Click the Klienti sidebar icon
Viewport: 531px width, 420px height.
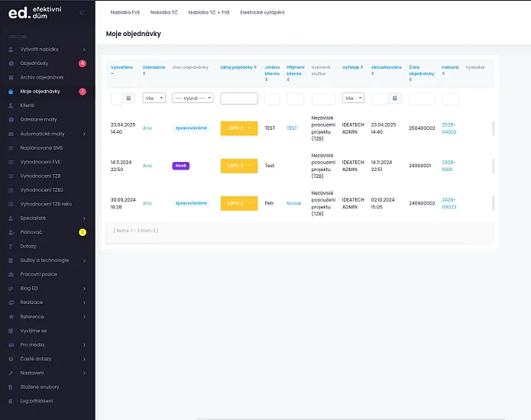[11, 105]
